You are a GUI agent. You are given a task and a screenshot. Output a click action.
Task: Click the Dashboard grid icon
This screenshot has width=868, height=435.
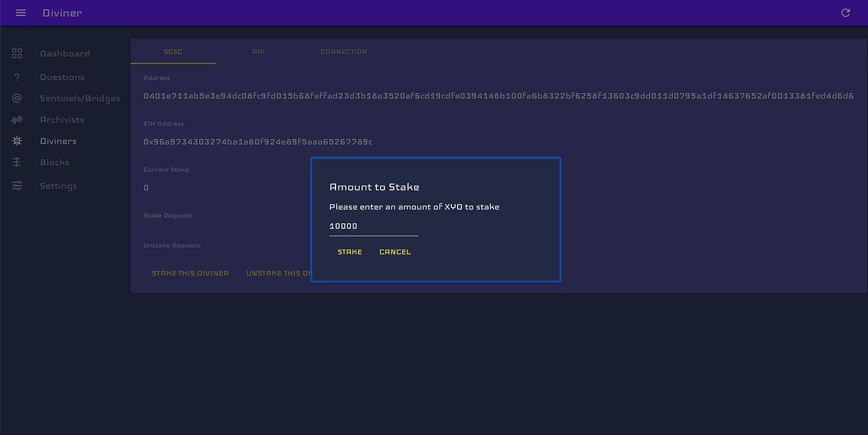pos(17,53)
